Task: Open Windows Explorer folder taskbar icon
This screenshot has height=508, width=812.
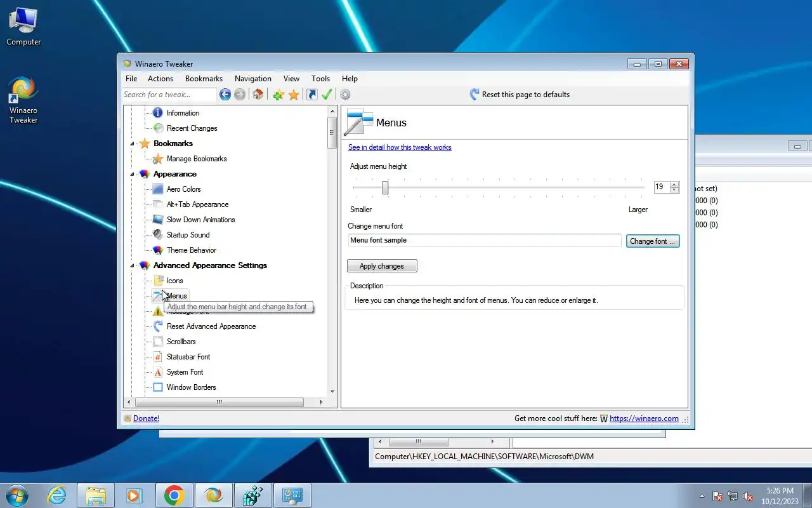Action: pyautogui.click(x=96, y=495)
